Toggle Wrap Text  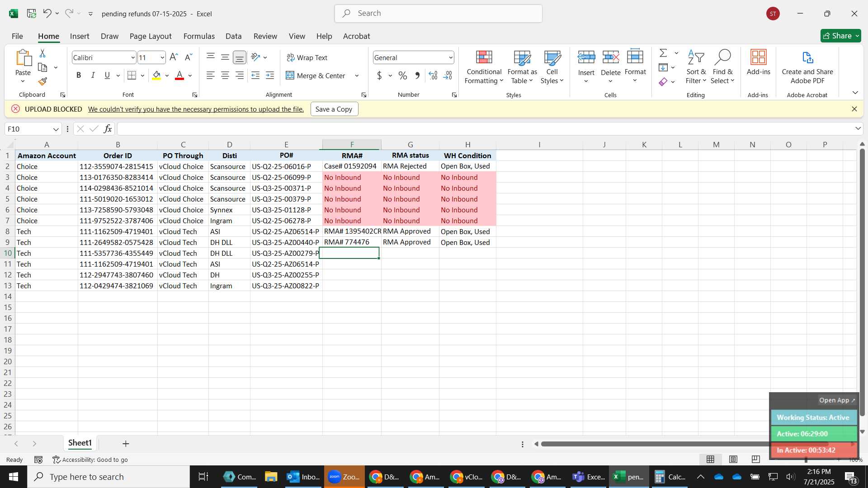point(307,57)
